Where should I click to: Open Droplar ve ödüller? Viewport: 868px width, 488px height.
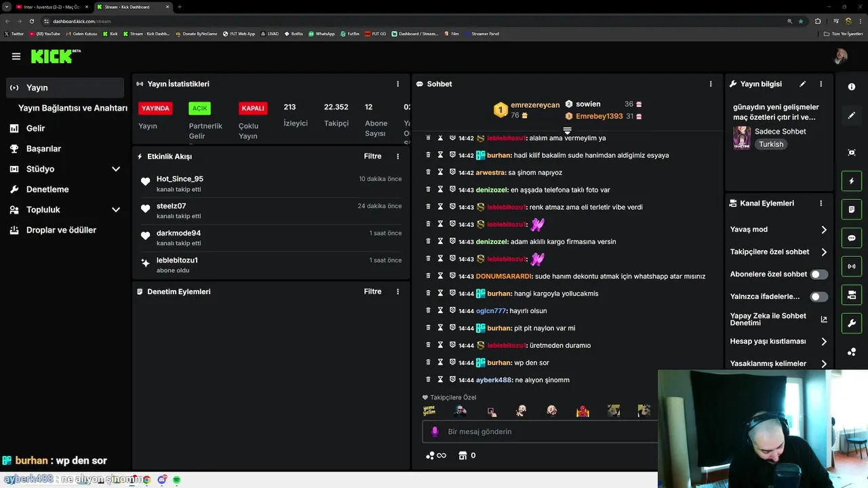61,230
